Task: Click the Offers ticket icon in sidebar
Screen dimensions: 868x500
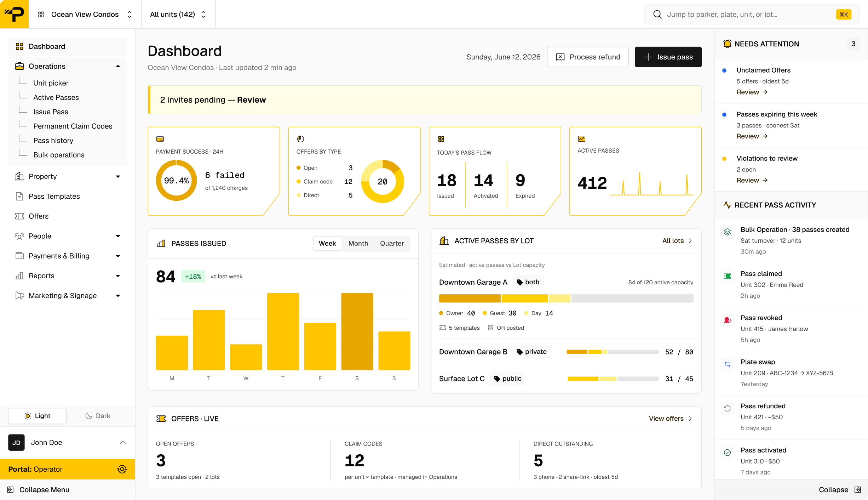Action: [x=19, y=216]
